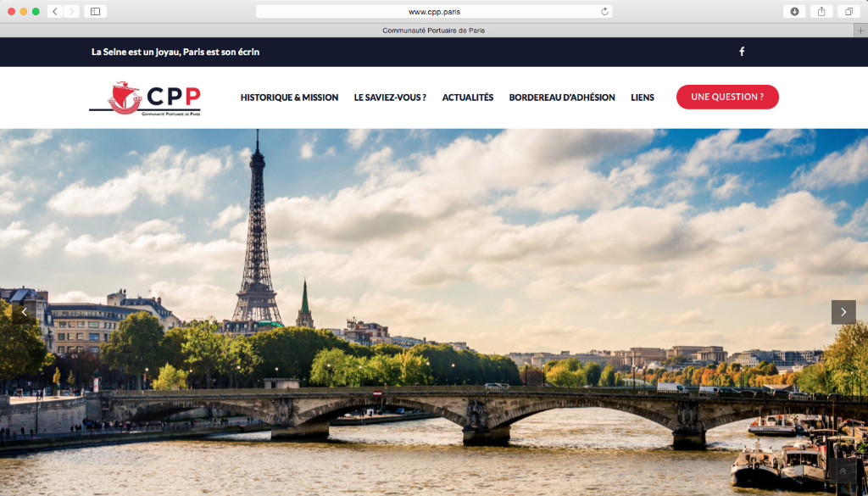Open the Bordereau d'adhésion link

click(562, 98)
